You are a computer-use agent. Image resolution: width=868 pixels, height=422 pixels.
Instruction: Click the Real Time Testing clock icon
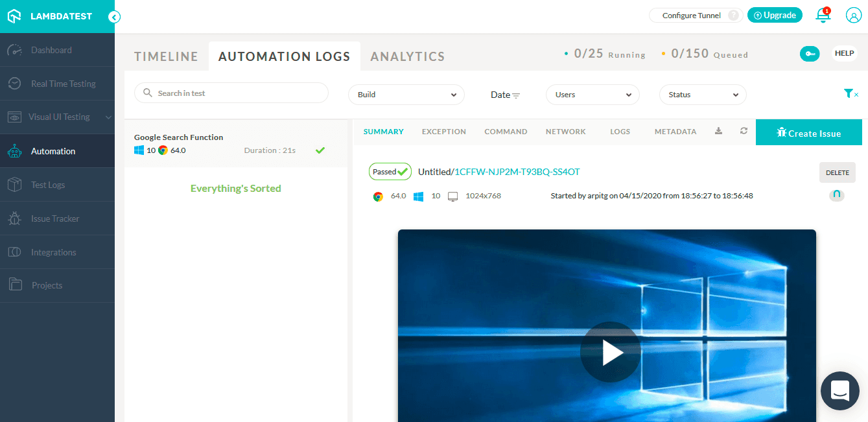pos(14,84)
